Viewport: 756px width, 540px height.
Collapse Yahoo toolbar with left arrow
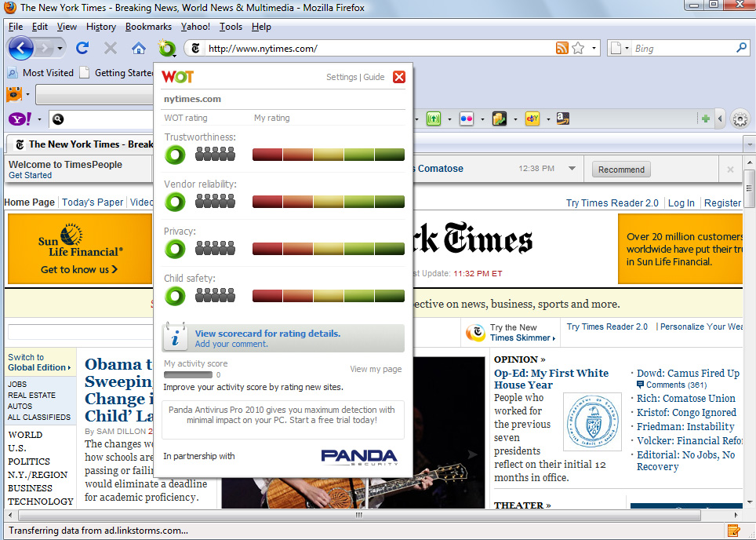[721, 119]
